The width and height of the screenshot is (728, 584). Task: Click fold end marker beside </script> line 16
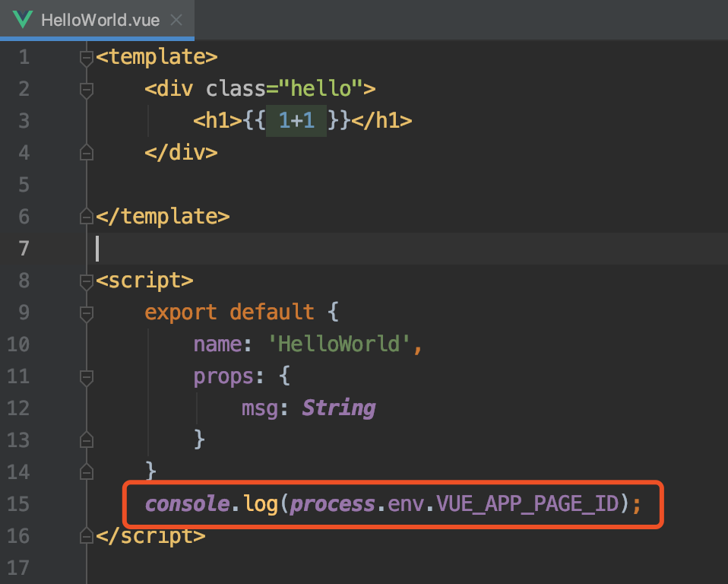[87, 535]
